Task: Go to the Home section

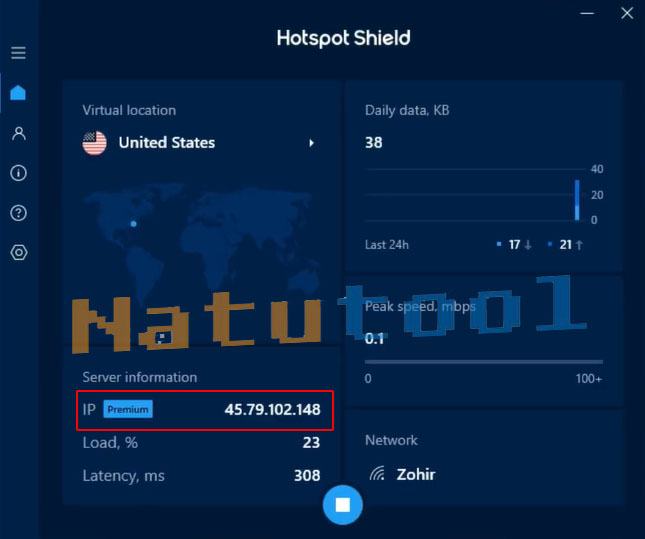Action: coord(18,93)
